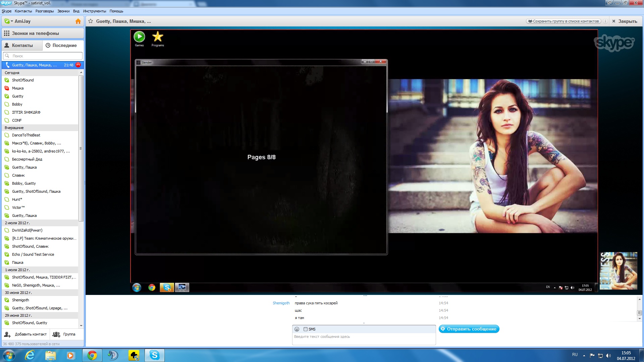This screenshot has height=362, width=644.
Task: Open the Echo / Sound Test Service contact
Action: pyautogui.click(x=33, y=254)
